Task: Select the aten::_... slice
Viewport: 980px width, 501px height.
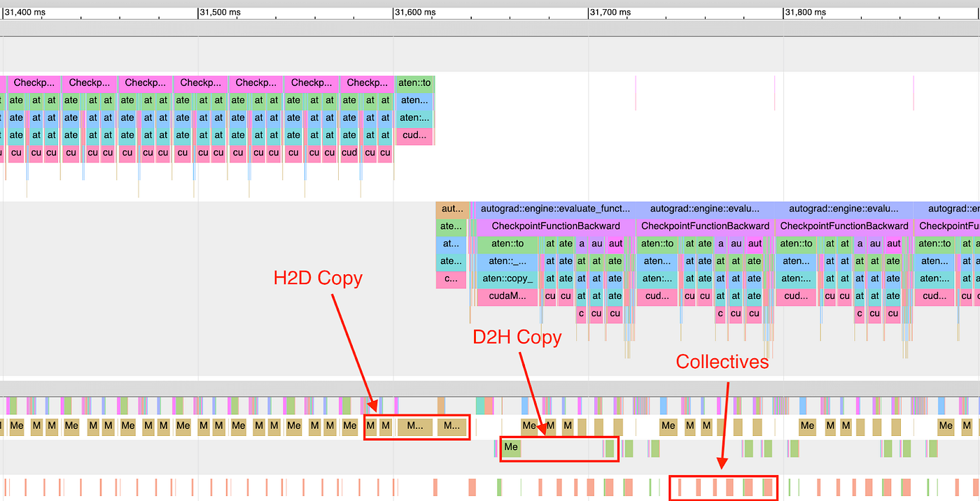Action: 508,262
